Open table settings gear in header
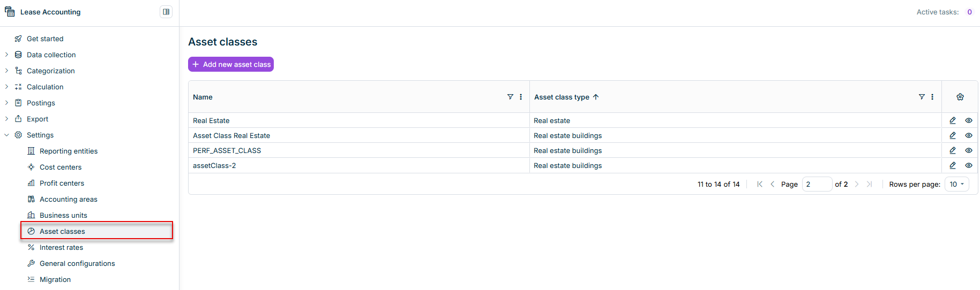Viewport: 980px width, 290px height. click(x=960, y=97)
